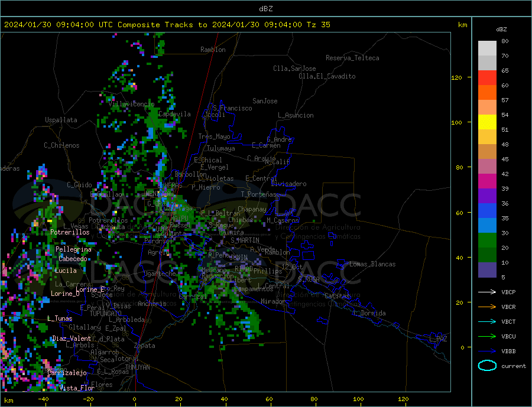This screenshot has height=407, width=532.
Task: Click the blue VBBB arrow in legend
Action: click(x=487, y=351)
